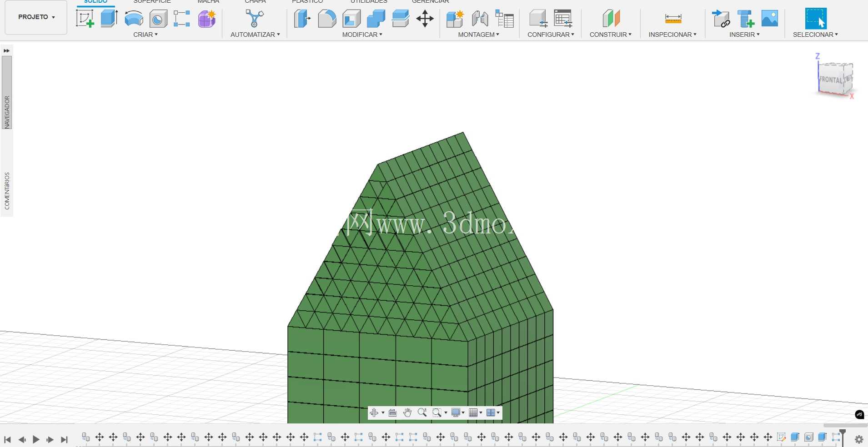
Task: Select the Measure ruler tool
Action: [673, 19]
